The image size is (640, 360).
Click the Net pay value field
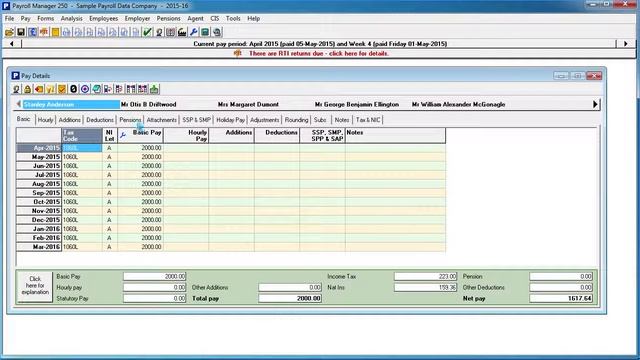coord(561,299)
